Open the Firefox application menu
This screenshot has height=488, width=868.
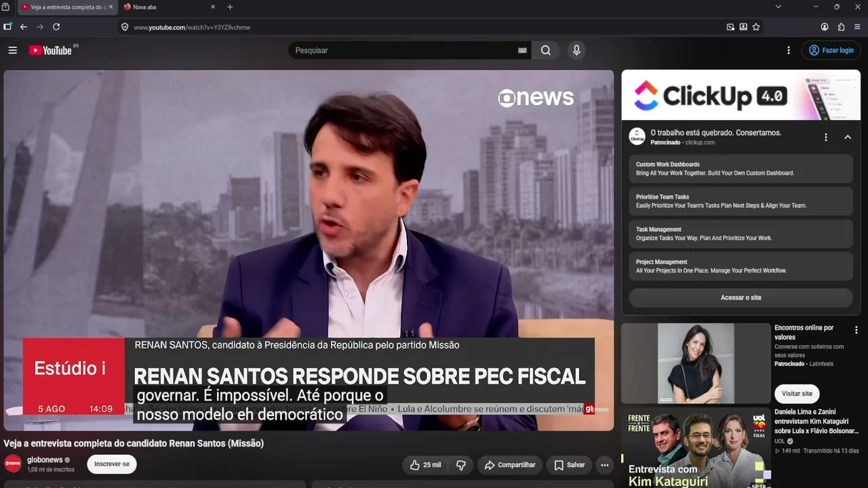click(x=858, y=27)
